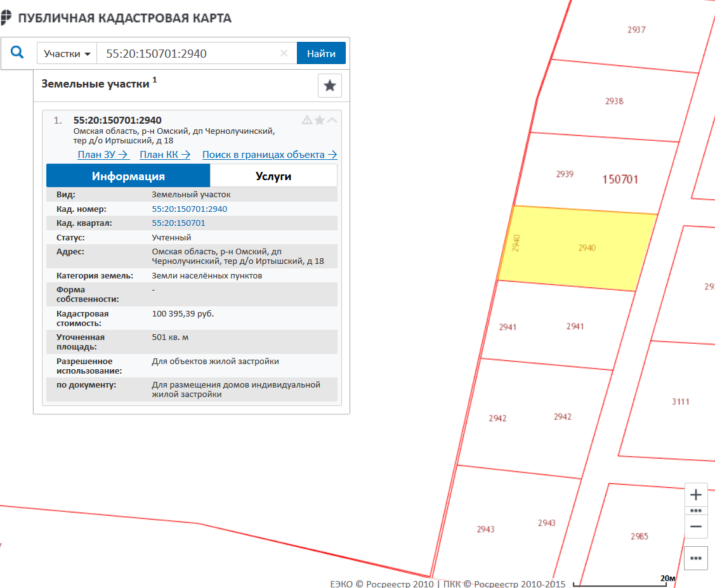Zoom in the map with plus button

(696, 495)
